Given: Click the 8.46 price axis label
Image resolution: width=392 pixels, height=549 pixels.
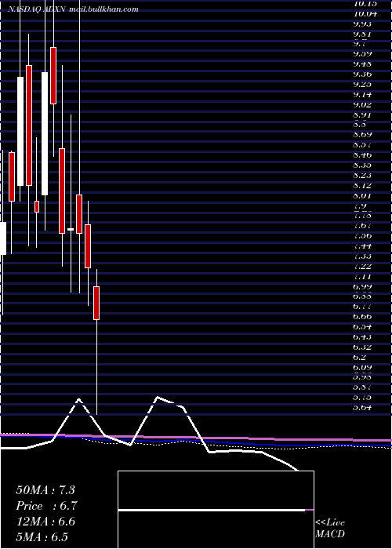Looking at the screenshot, I should (362, 155).
